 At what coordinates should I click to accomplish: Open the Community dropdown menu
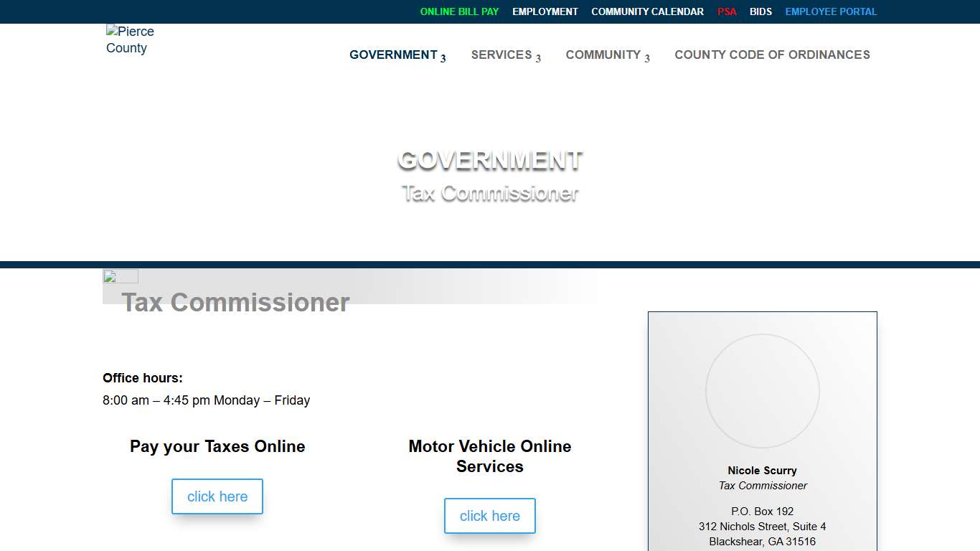pos(607,55)
